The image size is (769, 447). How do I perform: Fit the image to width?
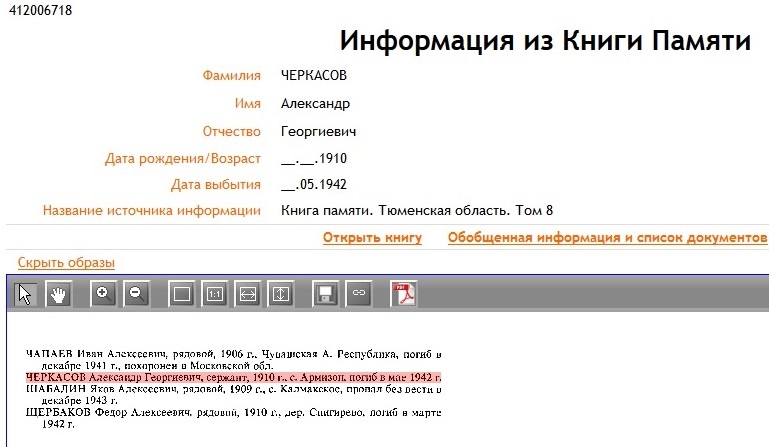click(x=248, y=294)
